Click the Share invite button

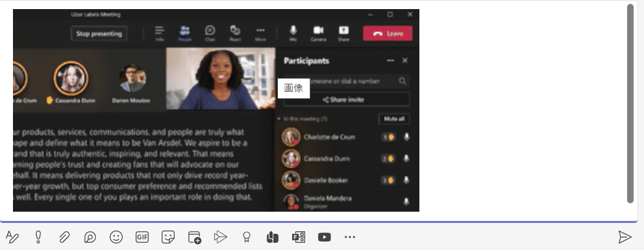click(x=347, y=100)
